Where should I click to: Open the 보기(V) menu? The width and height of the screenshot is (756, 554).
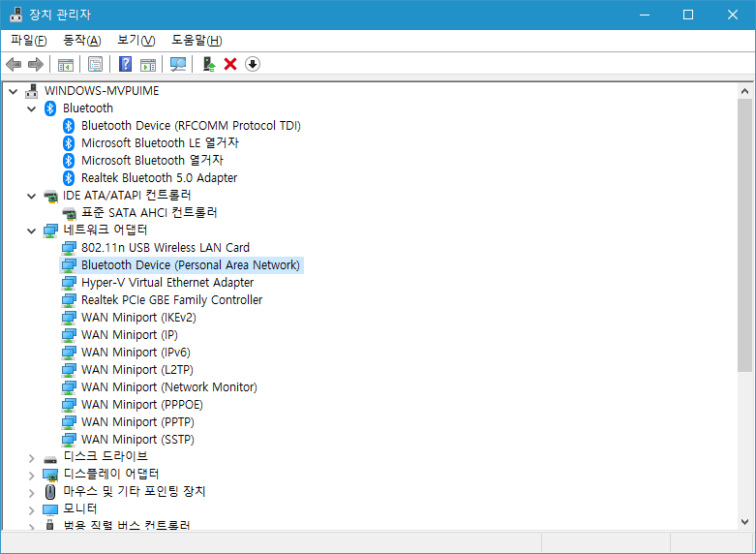coord(136,41)
